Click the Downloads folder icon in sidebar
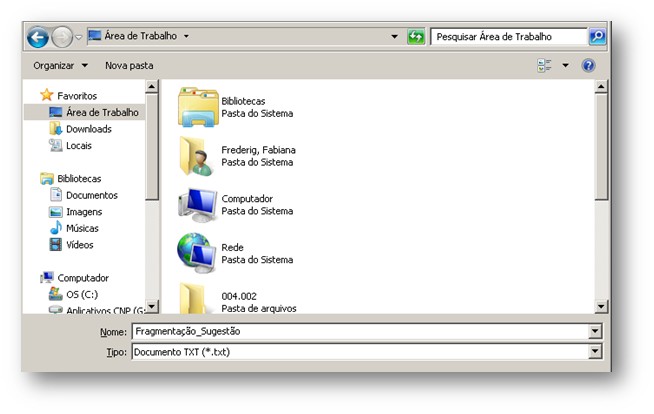Image resolution: width=654 pixels, height=414 pixels. [55, 128]
